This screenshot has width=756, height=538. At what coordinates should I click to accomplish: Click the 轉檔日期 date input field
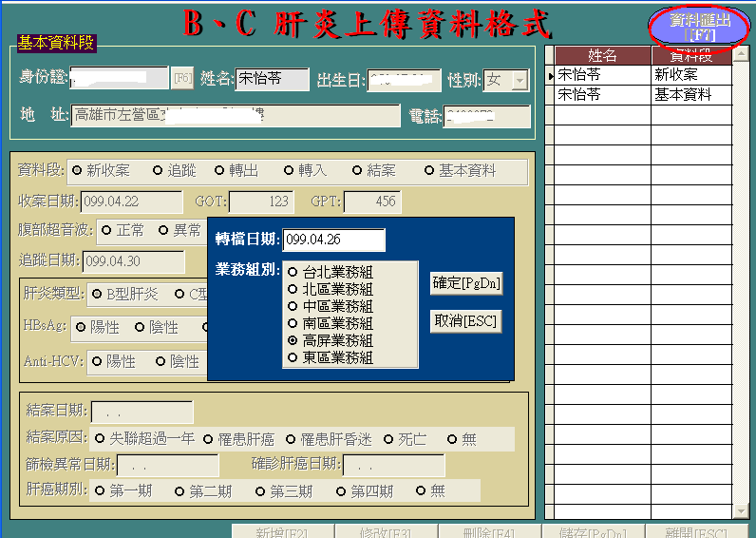tap(333, 240)
